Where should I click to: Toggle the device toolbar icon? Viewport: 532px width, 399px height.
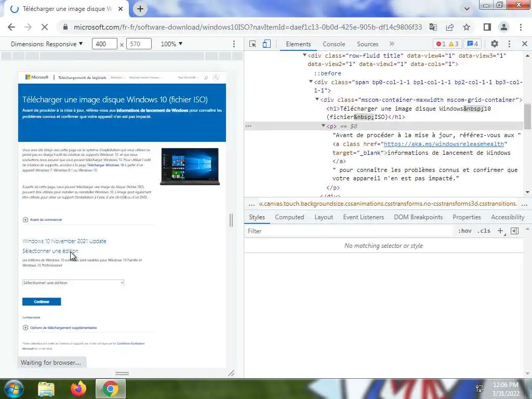tap(267, 44)
